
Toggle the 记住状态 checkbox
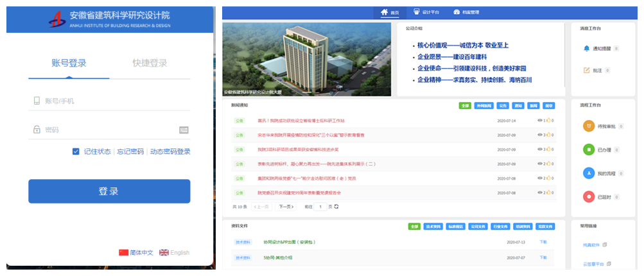point(76,151)
